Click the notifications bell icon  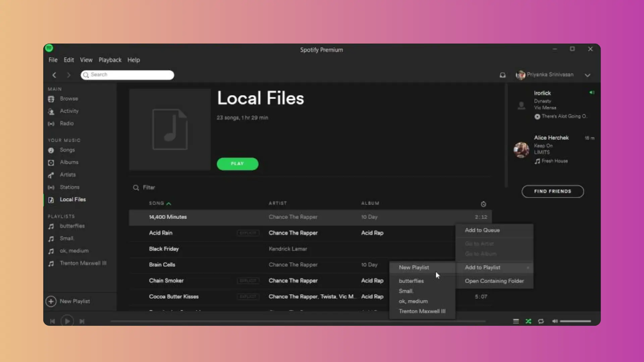[x=502, y=75]
